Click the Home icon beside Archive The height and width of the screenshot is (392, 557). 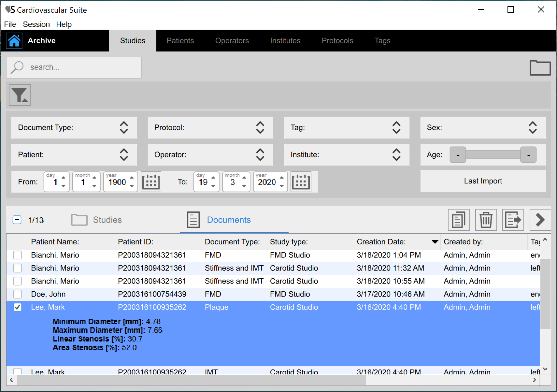pyautogui.click(x=14, y=41)
